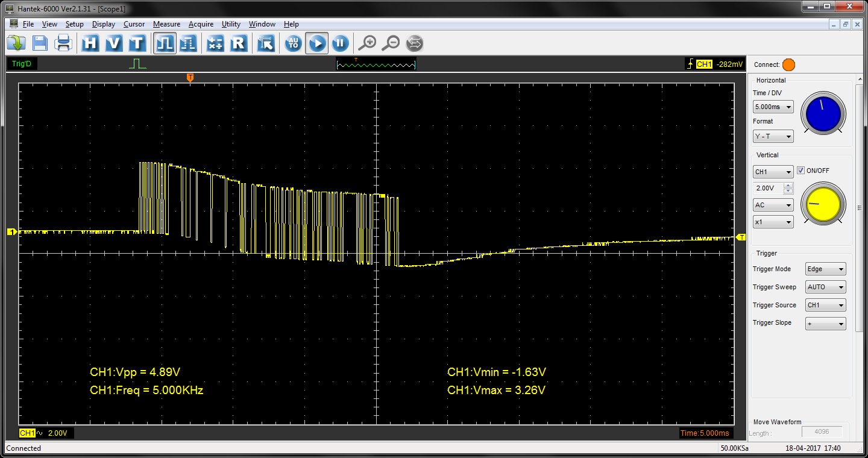Click the zoom in magnifier icon

(367, 43)
